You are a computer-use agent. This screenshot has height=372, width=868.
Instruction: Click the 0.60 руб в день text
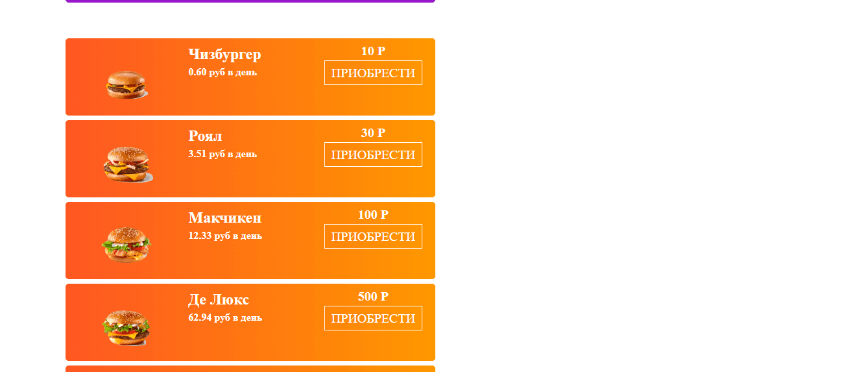pyautogui.click(x=223, y=72)
